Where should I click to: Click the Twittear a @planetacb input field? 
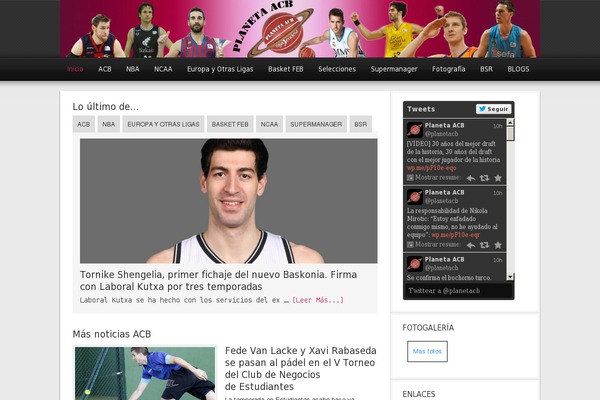click(x=458, y=291)
